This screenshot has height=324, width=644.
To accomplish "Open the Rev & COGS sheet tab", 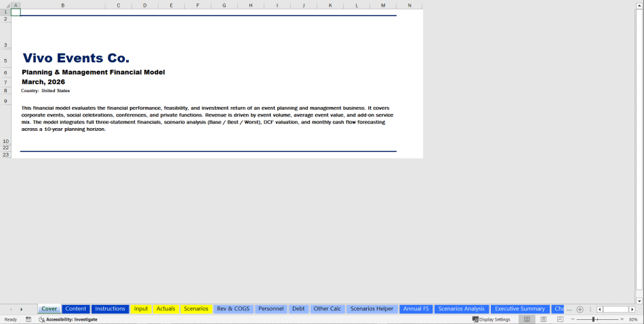I will point(233,309).
